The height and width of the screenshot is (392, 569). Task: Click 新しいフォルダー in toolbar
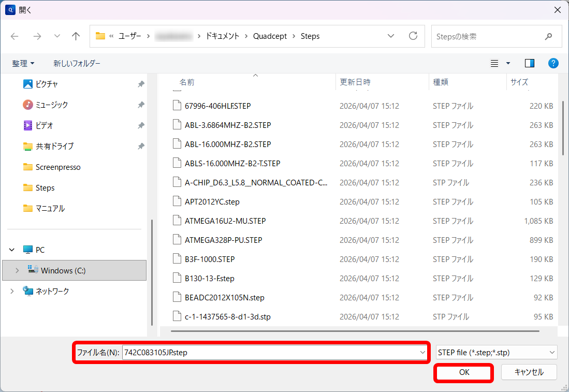[x=77, y=63]
